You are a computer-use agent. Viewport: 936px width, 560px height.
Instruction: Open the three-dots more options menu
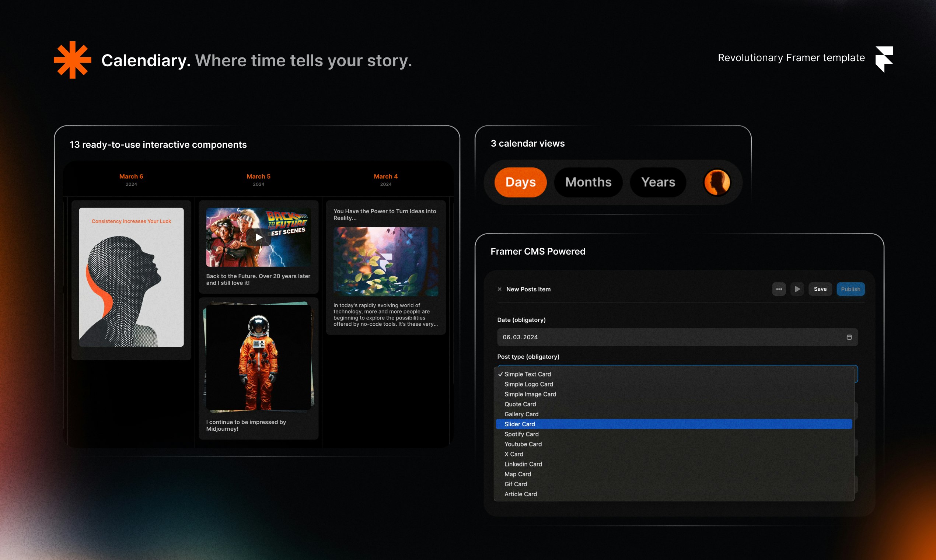click(779, 289)
